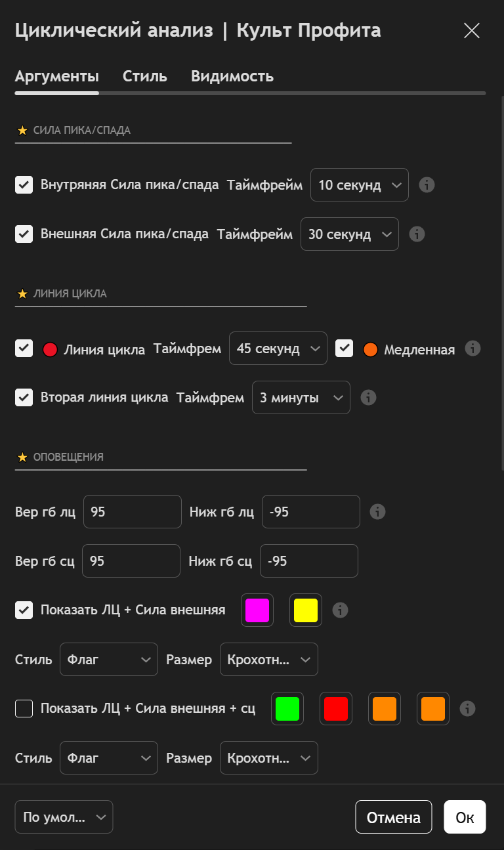Click info icon next to Ниж гб лц
The width and height of the screenshot is (504, 850).
(x=377, y=511)
